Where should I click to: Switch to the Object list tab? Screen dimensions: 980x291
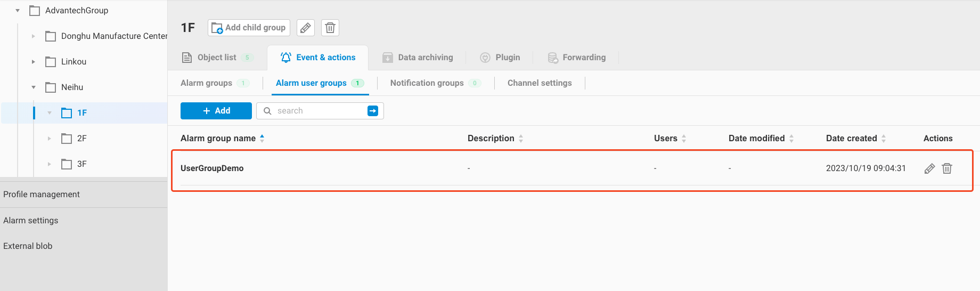point(217,58)
